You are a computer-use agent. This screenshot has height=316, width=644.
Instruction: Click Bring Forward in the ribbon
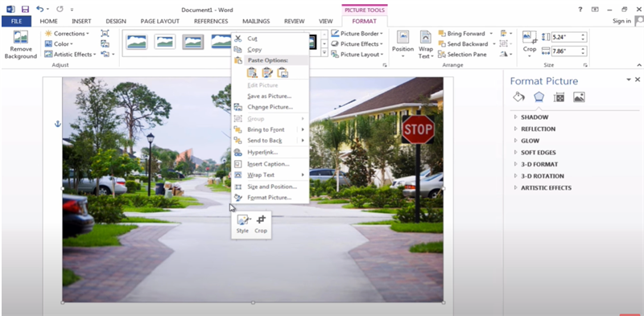465,33
